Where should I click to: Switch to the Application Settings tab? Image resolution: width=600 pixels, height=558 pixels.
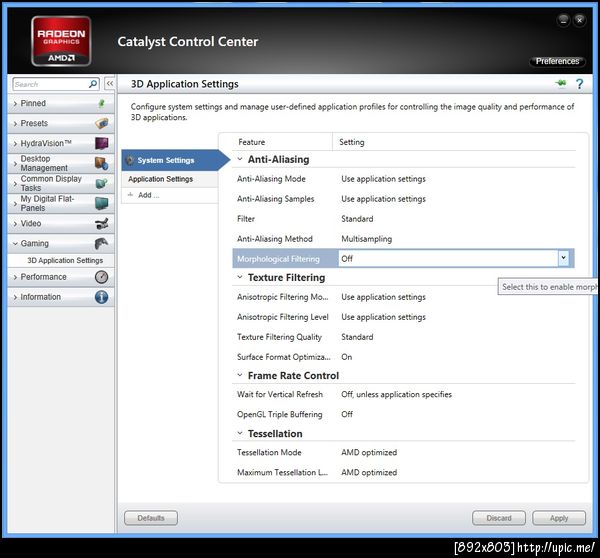click(170, 179)
